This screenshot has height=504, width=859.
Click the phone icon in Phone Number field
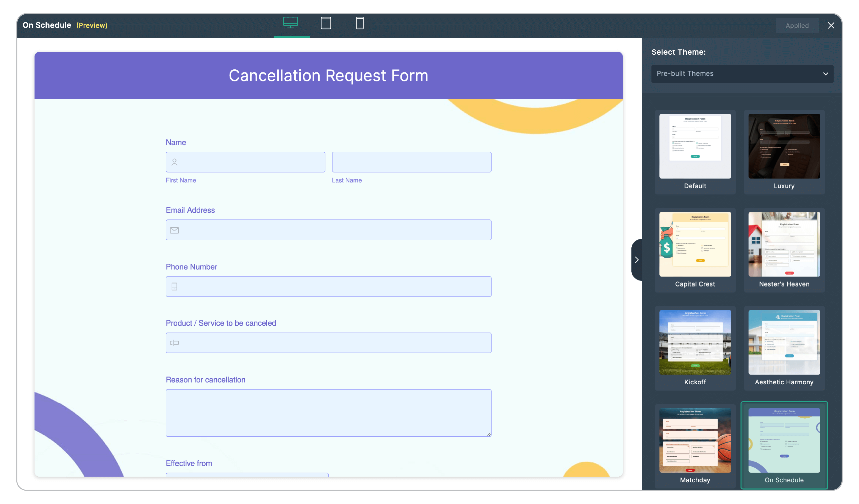pyautogui.click(x=175, y=286)
